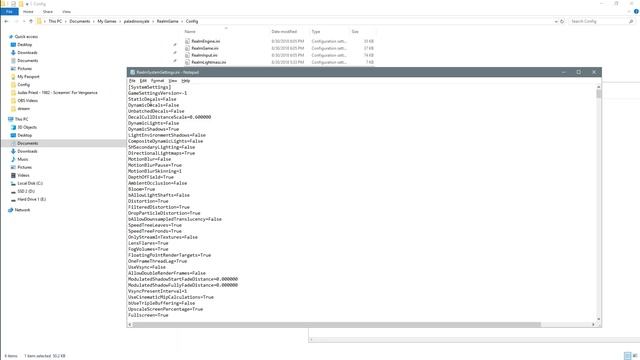
Task: Select RealmEngine.ini file icon
Action: 187,41
